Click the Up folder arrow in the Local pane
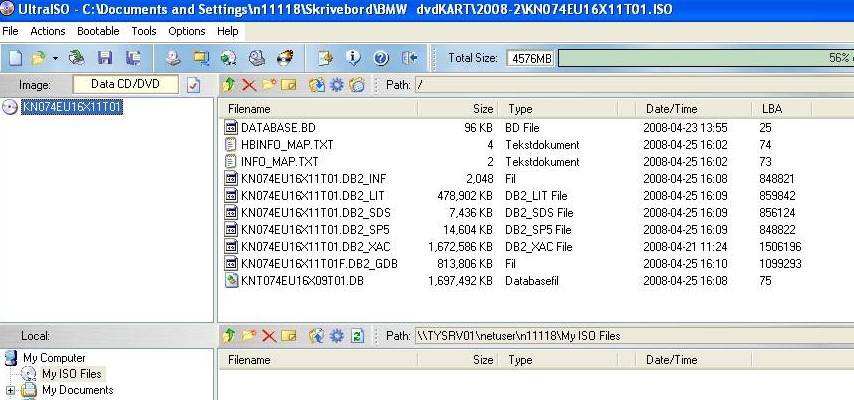The height and width of the screenshot is (400, 854). point(229,336)
